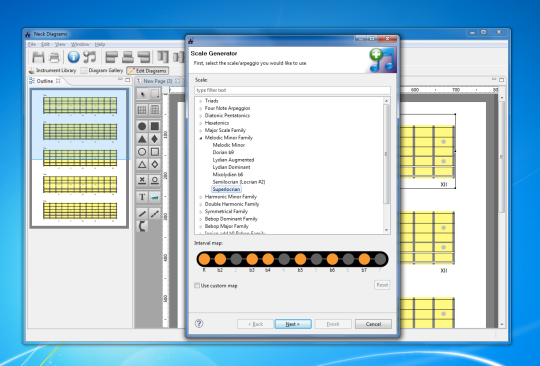Select the first fretboard thumbnail in Outline
The image size is (540, 366).
tap(80, 105)
